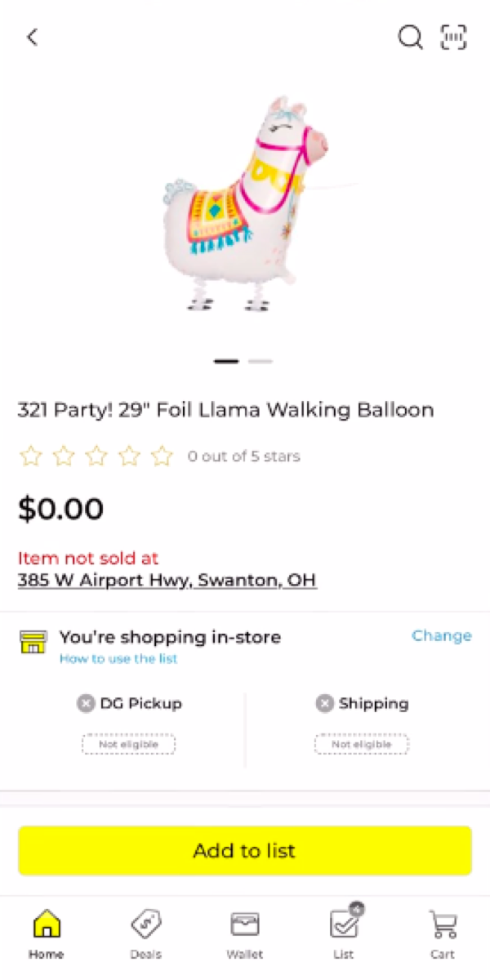Switch to the Deals tab
The height and width of the screenshot is (980, 490).
tap(145, 931)
